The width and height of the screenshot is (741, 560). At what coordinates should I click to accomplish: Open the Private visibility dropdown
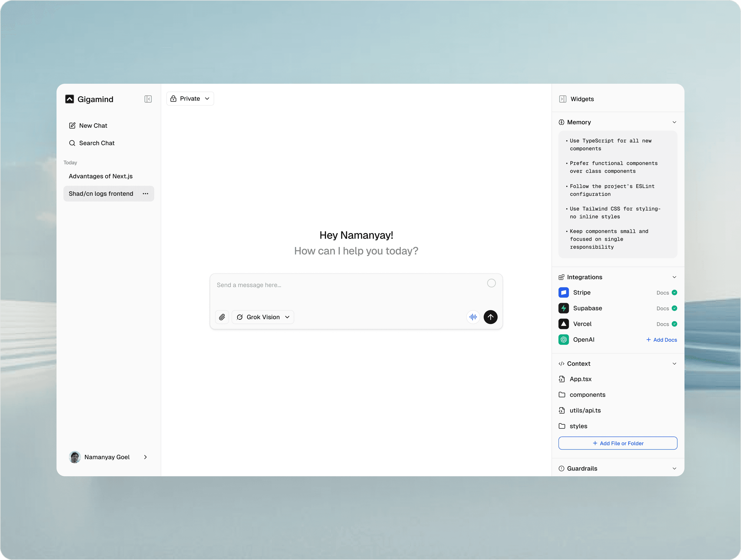[190, 99]
